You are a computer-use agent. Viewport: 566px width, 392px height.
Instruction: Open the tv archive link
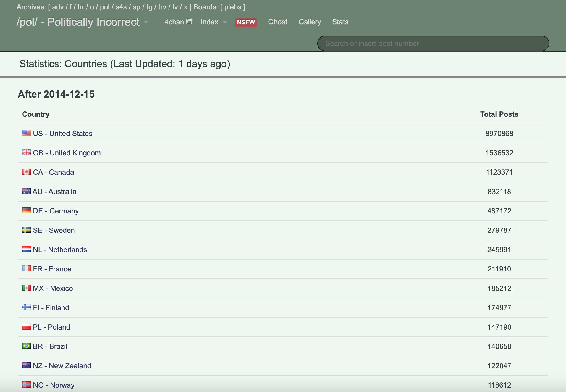175,7
